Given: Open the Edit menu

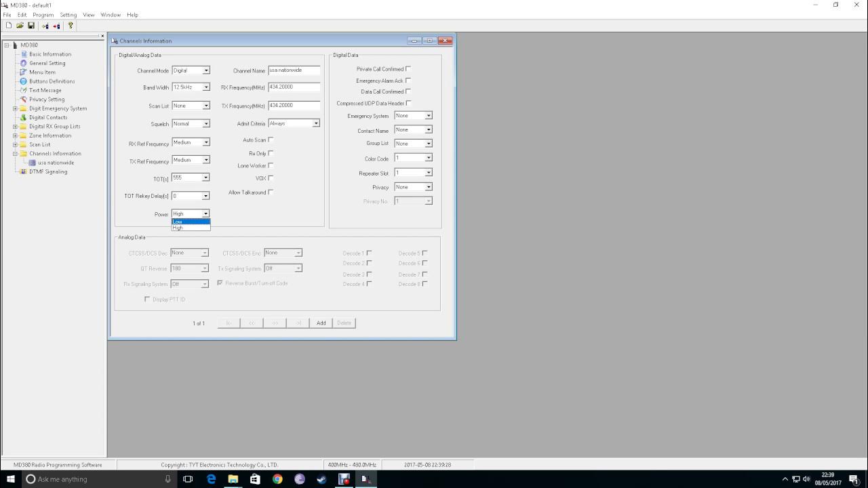Looking at the screenshot, I should coord(22,15).
